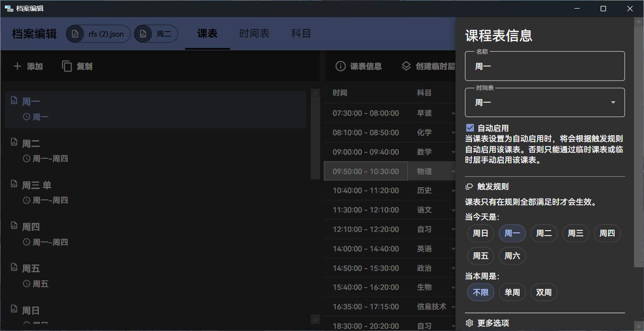Image resolution: width=644 pixels, height=331 pixels.
Task: Click the info panel scrollbar down arrow
Action: click(639, 326)
